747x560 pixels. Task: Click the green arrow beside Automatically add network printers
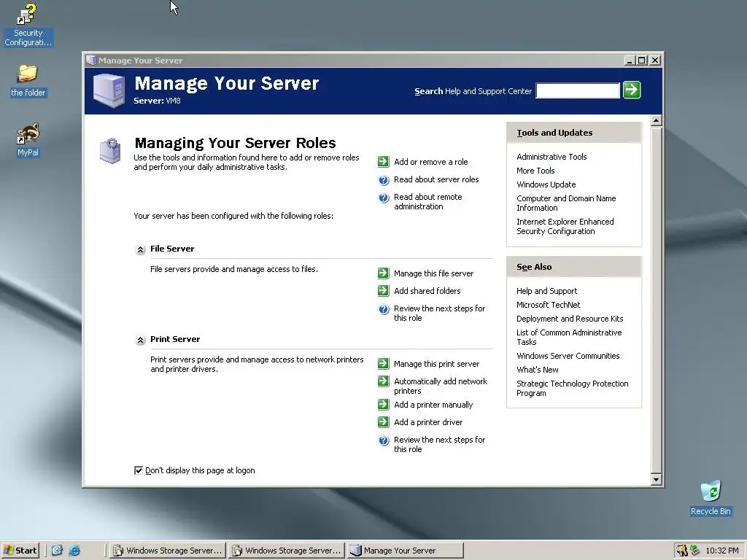(384, 381)
